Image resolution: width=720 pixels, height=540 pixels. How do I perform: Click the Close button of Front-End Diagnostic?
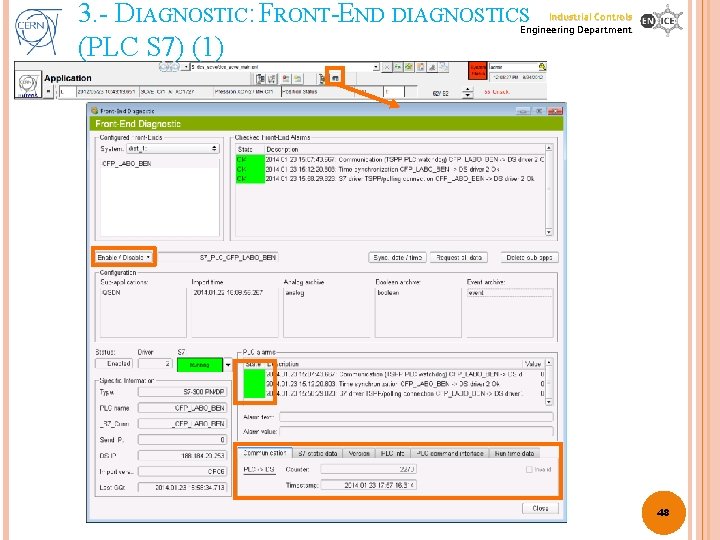[540, 508]
